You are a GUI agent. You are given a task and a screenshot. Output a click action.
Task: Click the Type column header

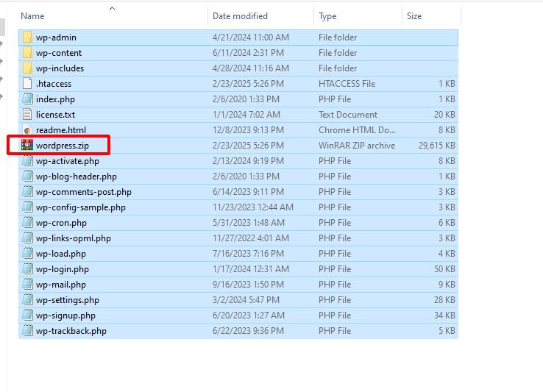pos(327,16)
